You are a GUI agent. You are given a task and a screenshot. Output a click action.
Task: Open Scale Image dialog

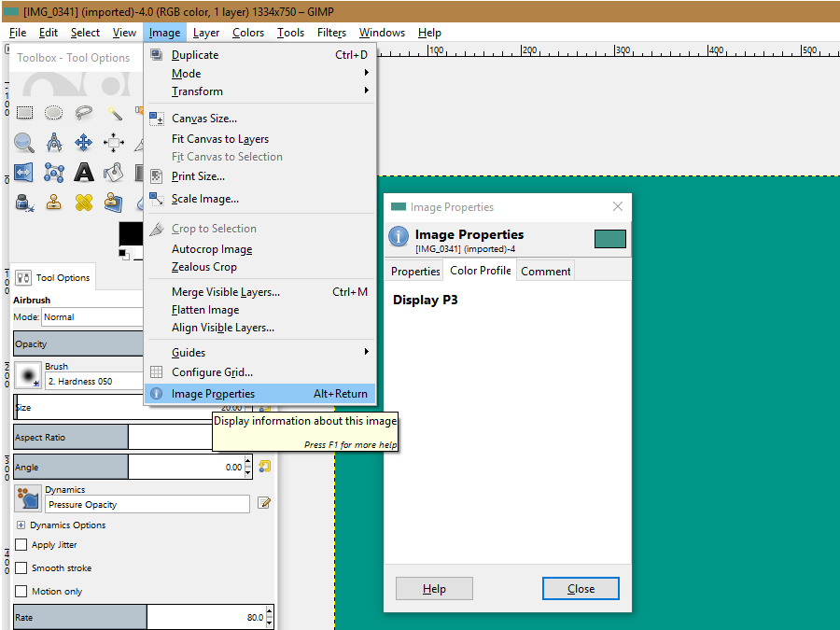click(259, 199)
